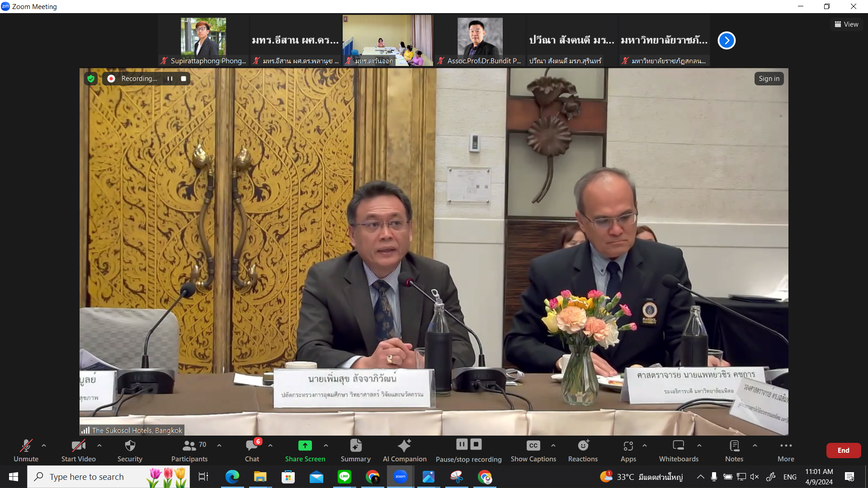This screenshot has height=488, width=868.
Task: Open the clock showing 11:01 AM
Action: coord(819,477)
